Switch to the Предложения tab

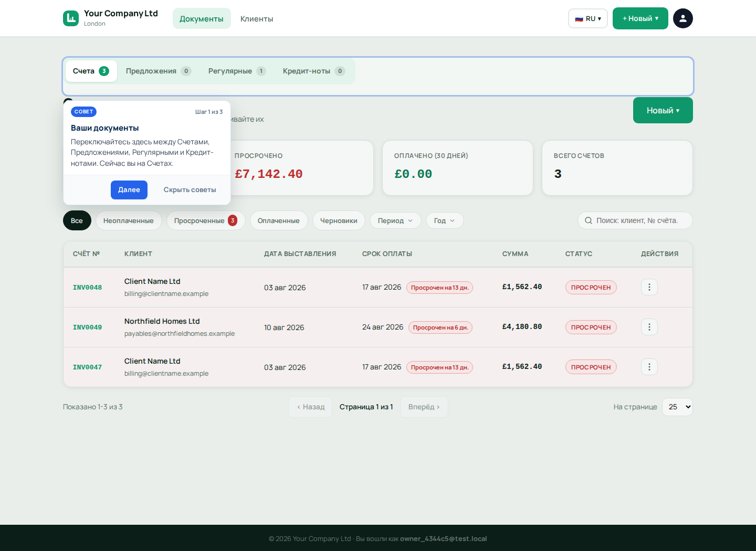(158, 71)
